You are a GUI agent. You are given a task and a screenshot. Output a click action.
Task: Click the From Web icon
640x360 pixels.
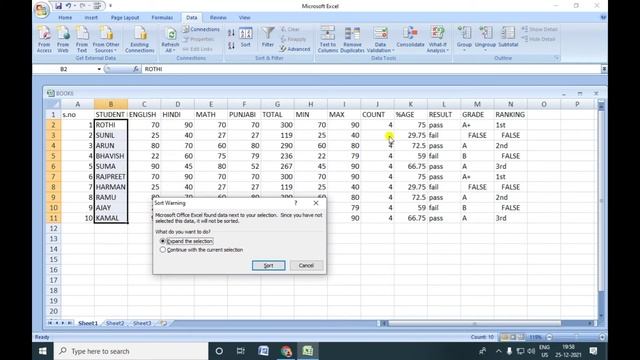click(x=63, y=39)
